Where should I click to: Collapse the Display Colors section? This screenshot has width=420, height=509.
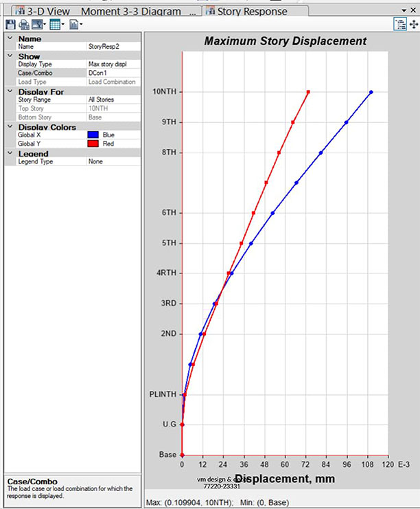[8, 126]
